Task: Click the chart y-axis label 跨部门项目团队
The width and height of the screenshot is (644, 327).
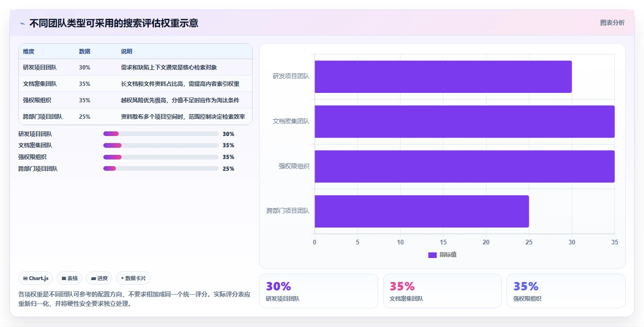Action: coord(288,211)
